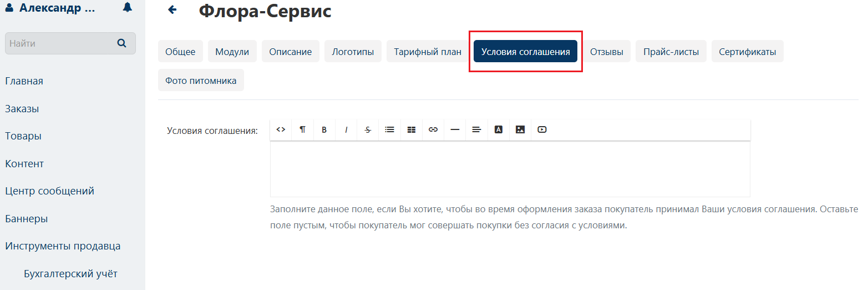Click the search magnifier icon

[122, 43]
